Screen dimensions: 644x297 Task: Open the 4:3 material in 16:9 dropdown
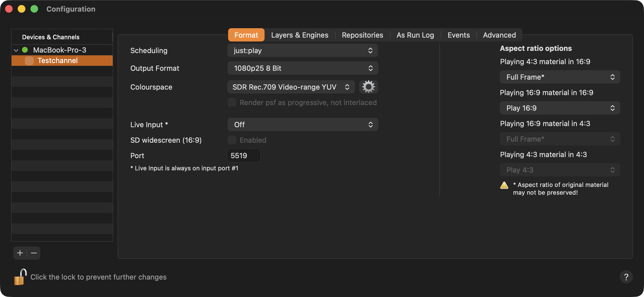coord(560,77)
